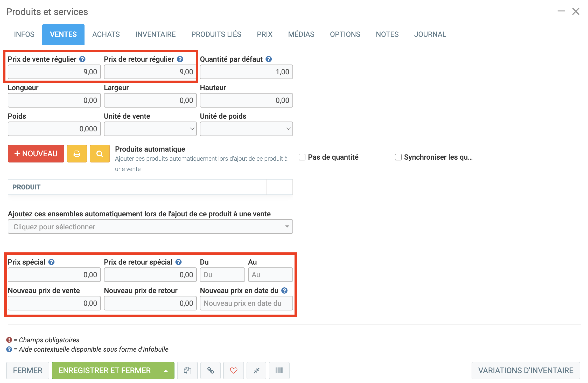
Task: Click the yellow printer icon button
Action: click(77, 154)
